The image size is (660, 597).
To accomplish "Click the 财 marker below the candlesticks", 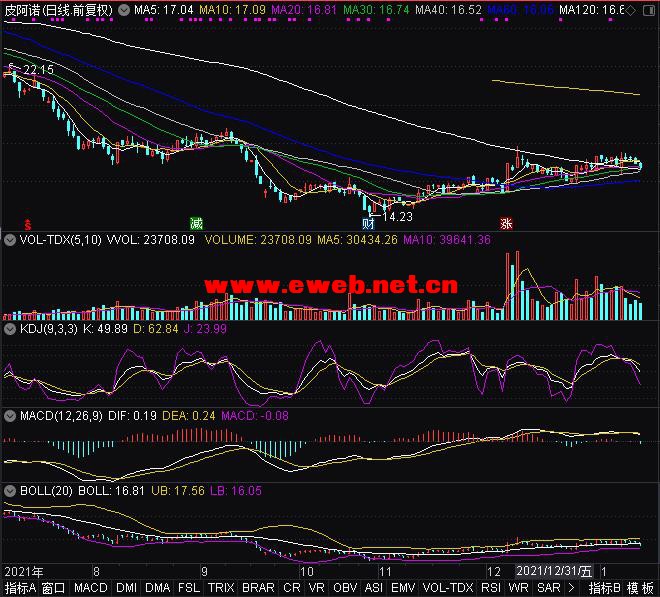I will pyautogui.click(x=368, y=222).
